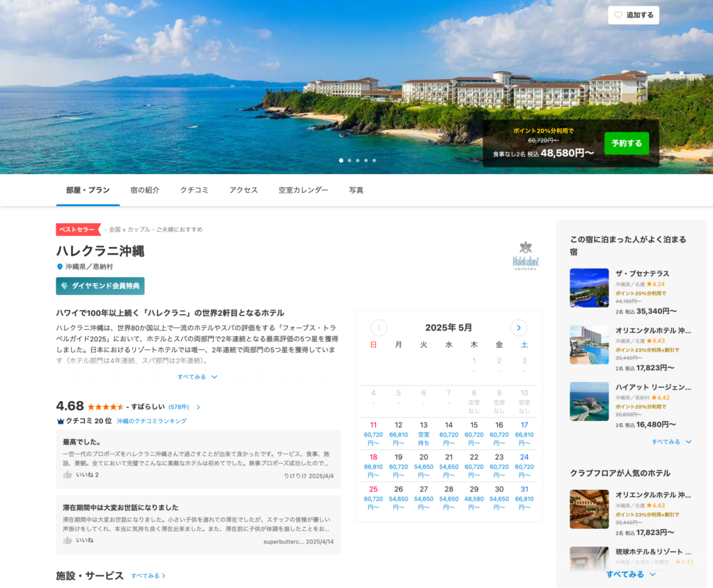Open 琉球ホテル＆リゾート hotel title
This screenshot has width=713, height=588.
point(653,552)
